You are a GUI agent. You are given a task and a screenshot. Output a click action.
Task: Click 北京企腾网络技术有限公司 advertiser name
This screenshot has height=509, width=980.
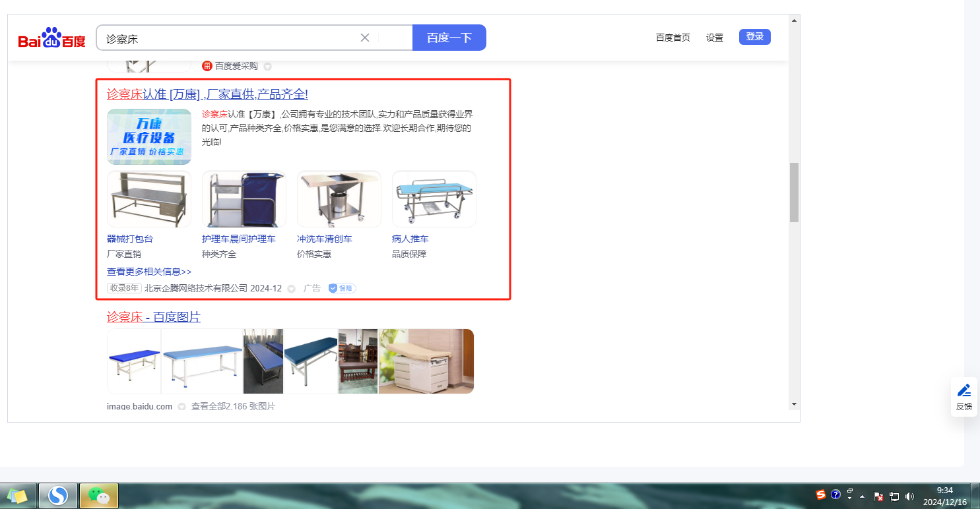196,288
